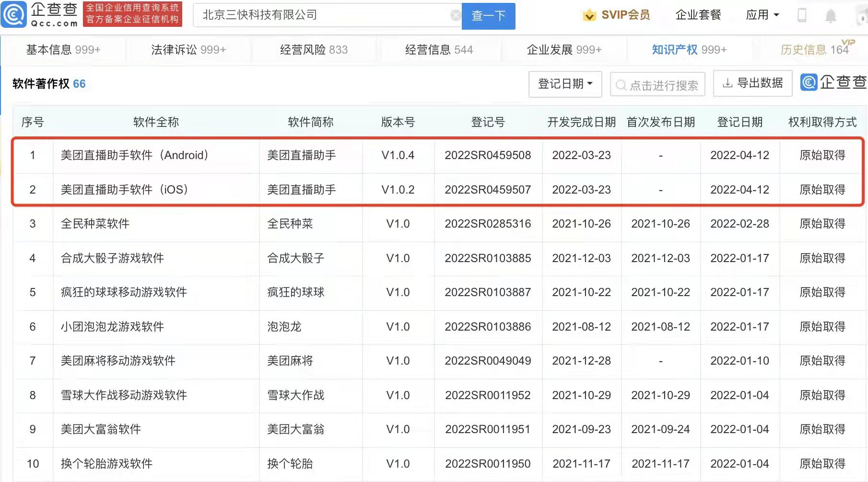Screen dimensions: 868x482
Task: Click the SVIP crown icon
Action: [589, 15]
